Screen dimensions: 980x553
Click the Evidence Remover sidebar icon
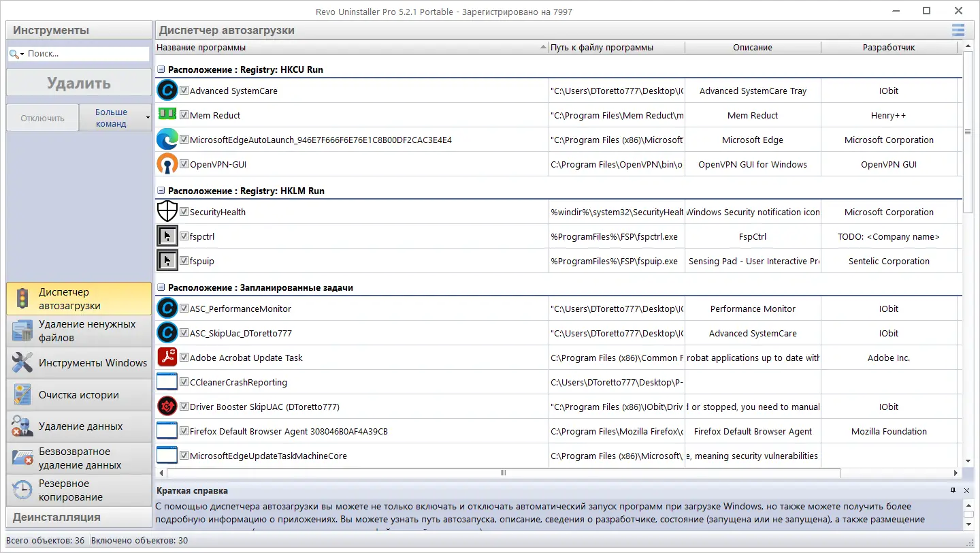(x=22, y=426)
